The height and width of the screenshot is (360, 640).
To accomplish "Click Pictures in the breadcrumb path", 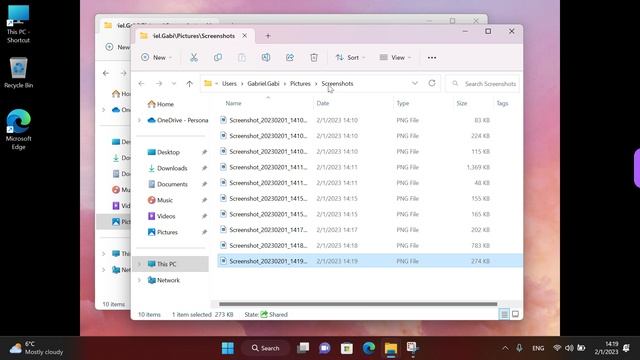I will click(300, 84).
